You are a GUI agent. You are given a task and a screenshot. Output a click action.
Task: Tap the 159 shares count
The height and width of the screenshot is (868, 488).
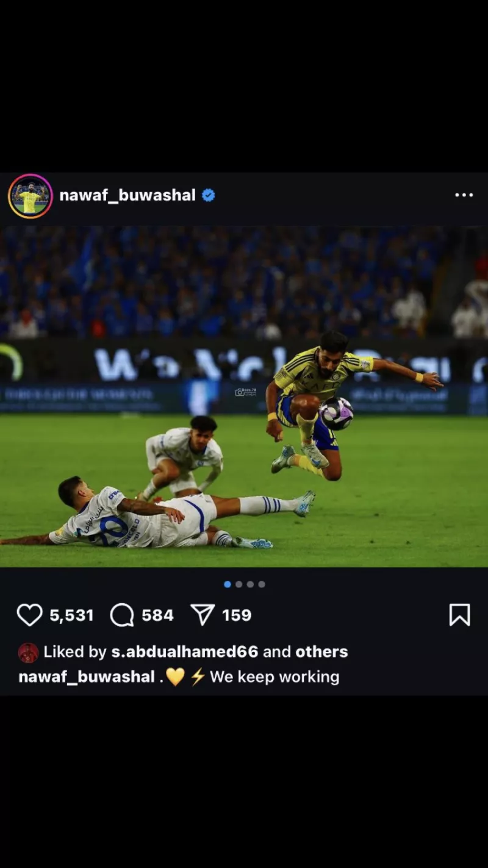(x=237, y=615)
